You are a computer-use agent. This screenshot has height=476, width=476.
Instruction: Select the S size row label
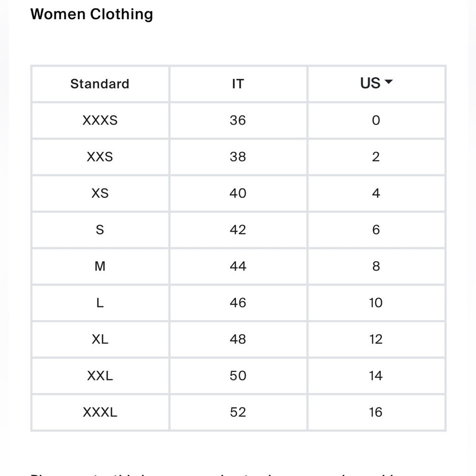pyautogui.click(x=100, y=230)
